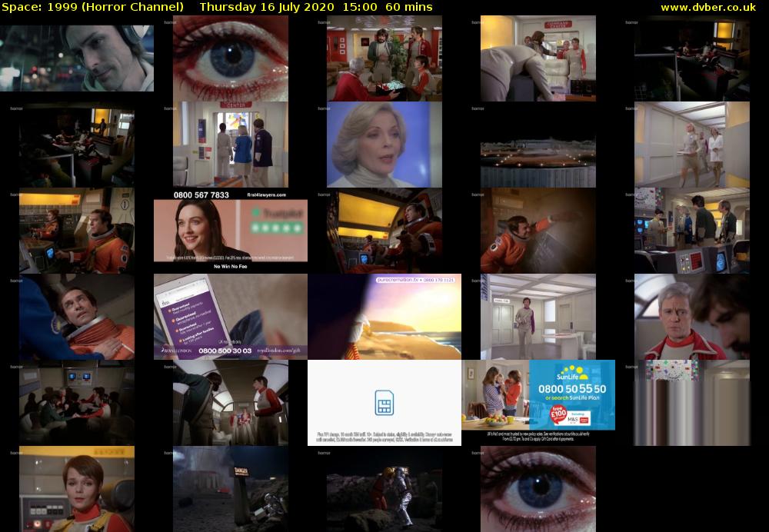Select the blue eye close-up in the top row
The width and height of the screenshot is (769, 532).
point(231,58)
